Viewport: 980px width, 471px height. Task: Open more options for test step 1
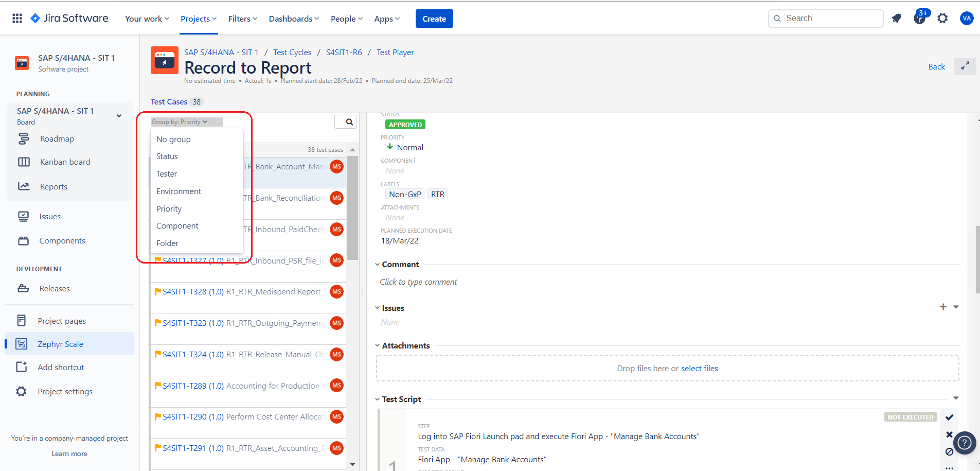[x=950, y=467]
